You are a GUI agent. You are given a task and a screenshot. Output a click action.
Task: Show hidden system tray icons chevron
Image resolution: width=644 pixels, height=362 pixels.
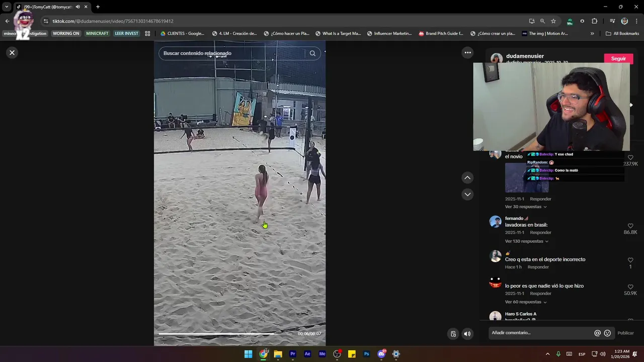click(x=547, y=354)
